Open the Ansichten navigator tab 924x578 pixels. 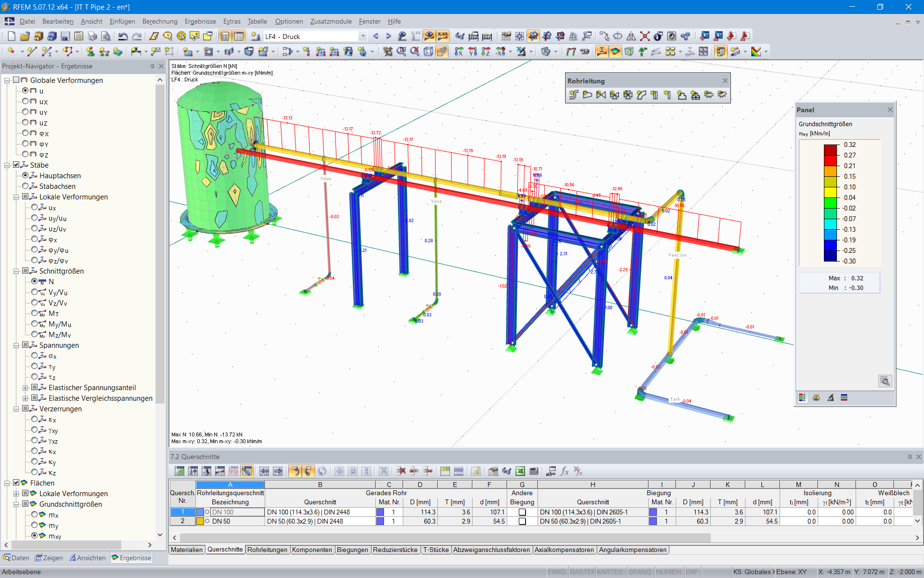88,558
